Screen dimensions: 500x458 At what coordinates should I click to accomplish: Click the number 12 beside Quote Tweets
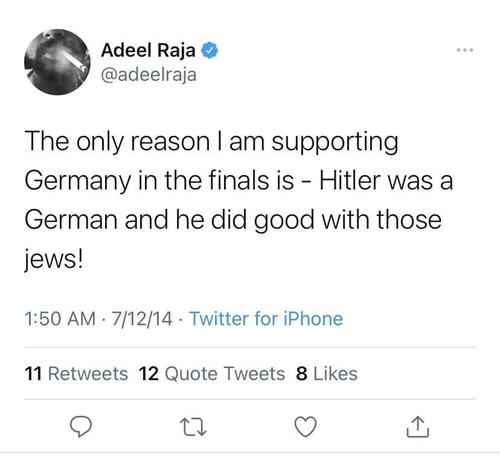pos(149,374)
